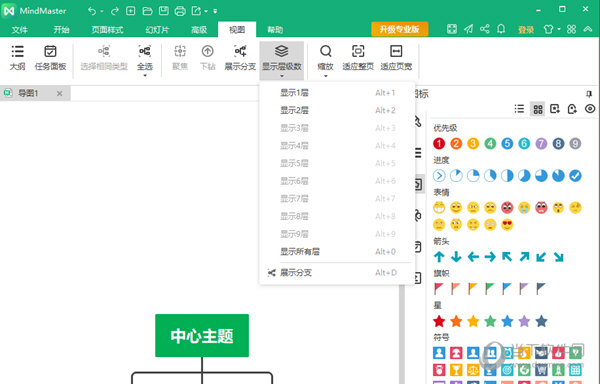Open dropdown arrow next to shirt icon
The height and width of the screenshot is (384, 600).
559,29
